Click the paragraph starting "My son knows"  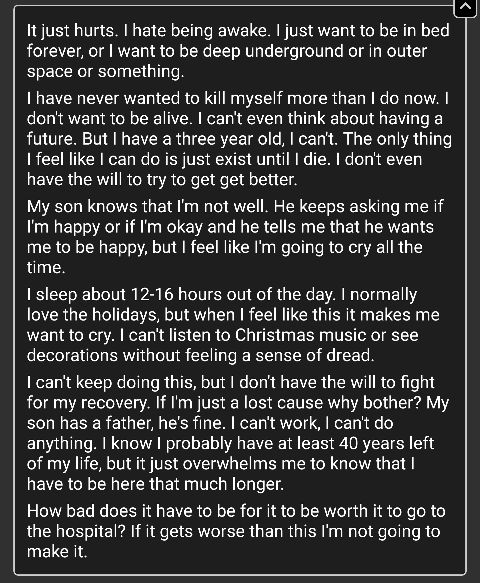(235, 237)
